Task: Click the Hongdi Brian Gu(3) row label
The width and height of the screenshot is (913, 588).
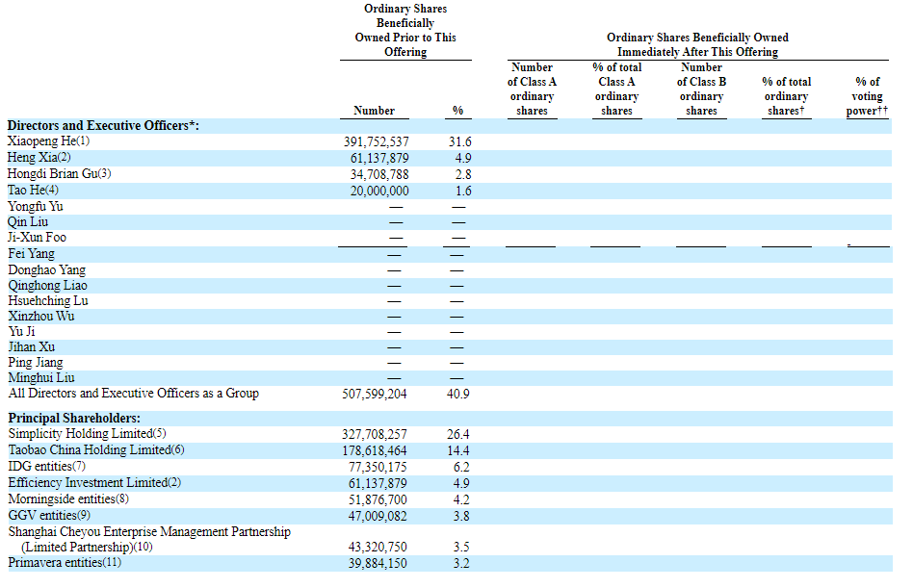Action: 60,173
